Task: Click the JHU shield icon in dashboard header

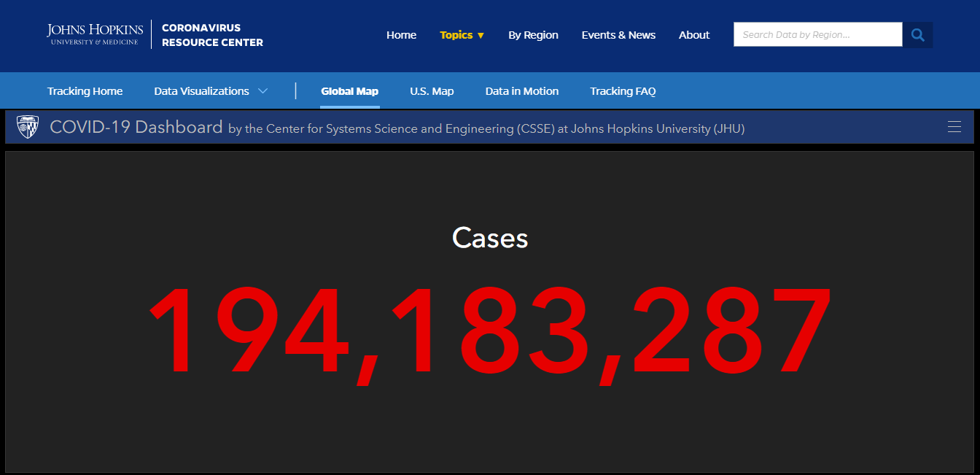Action: click(x=28, y=127)
